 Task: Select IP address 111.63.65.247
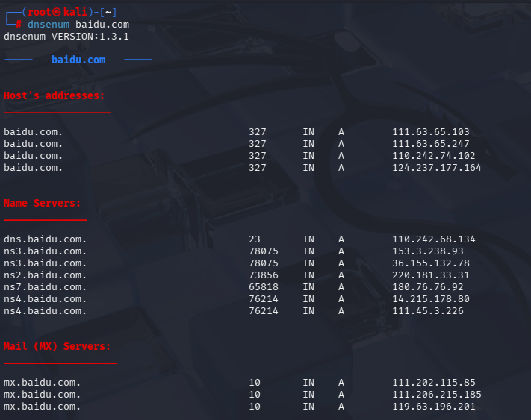point(431,144)
